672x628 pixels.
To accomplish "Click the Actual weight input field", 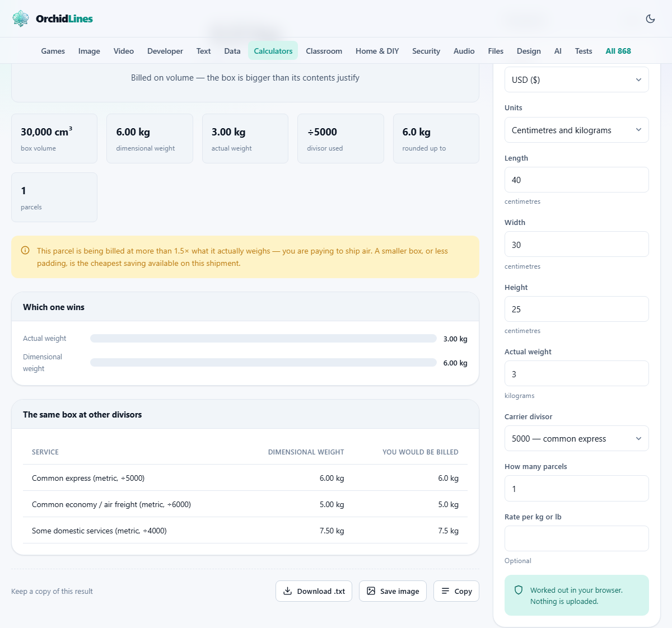I will pyautogui.click(x=577, y=374).
